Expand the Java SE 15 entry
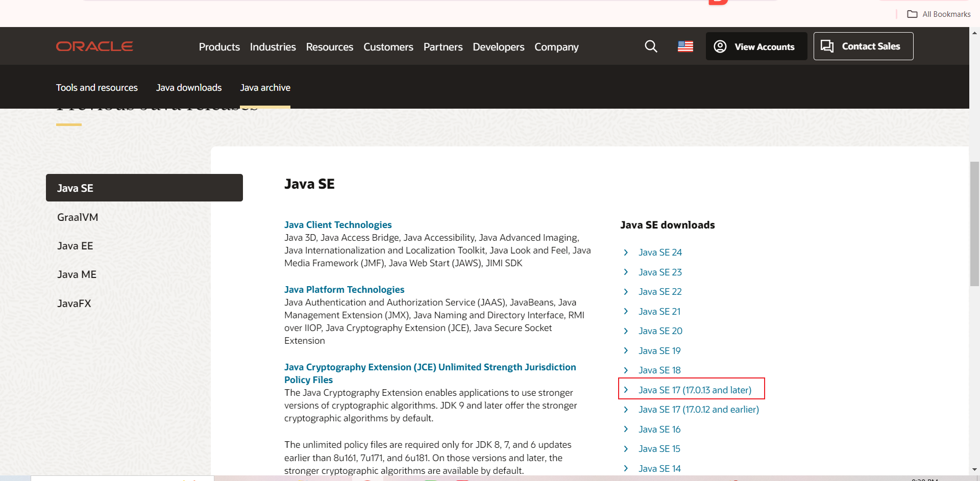 (659, 449)
